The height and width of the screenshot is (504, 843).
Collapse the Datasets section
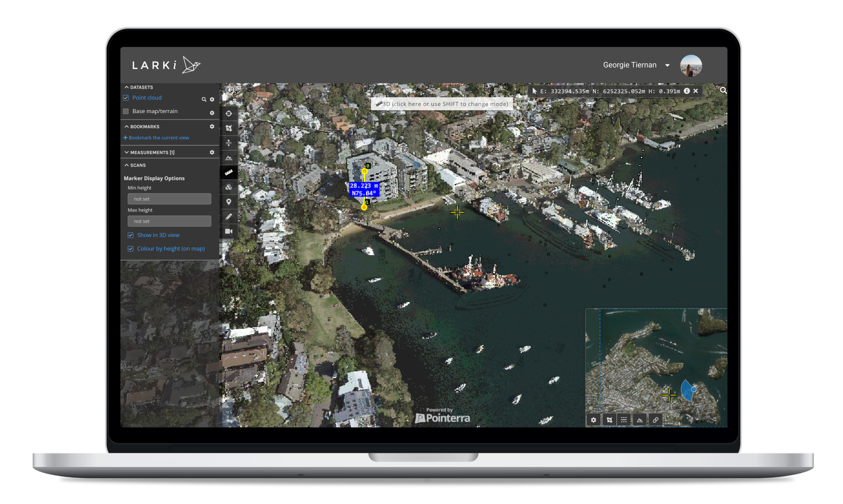(127, 87)
